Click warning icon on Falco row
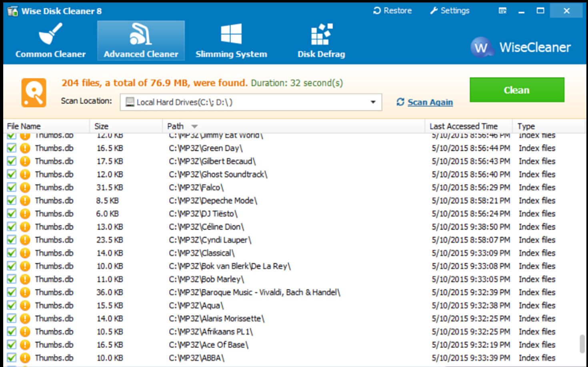The width and height of the screenshot is (588, 367). (25, 187)
